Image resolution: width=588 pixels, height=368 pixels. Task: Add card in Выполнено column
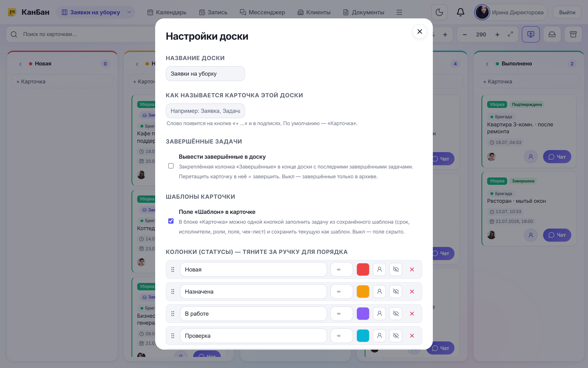(x=528, y=81)
